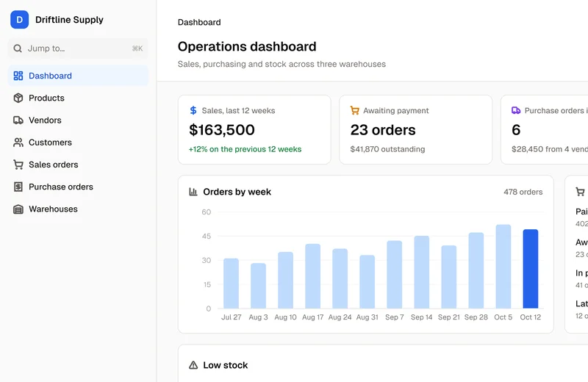The height and width of the screenshot is (382, 588).
Task: Click the Purchase orders receipt icon
Action: (18, 187)
